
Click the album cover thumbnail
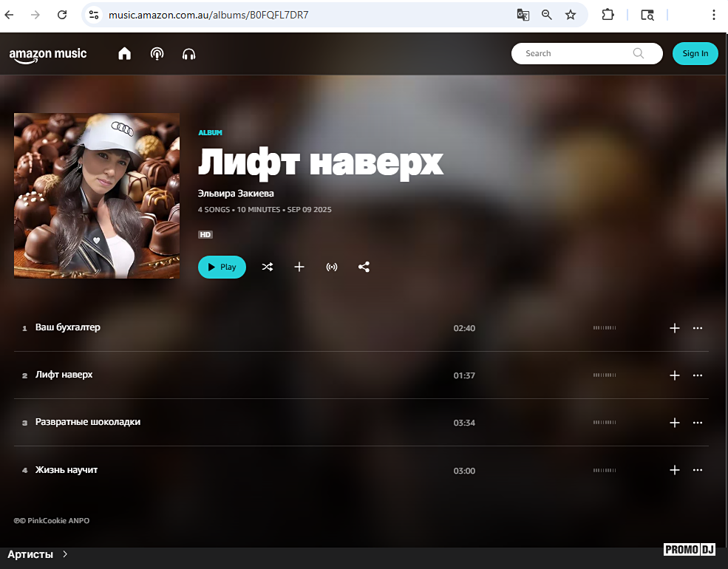tap(97, 196)
